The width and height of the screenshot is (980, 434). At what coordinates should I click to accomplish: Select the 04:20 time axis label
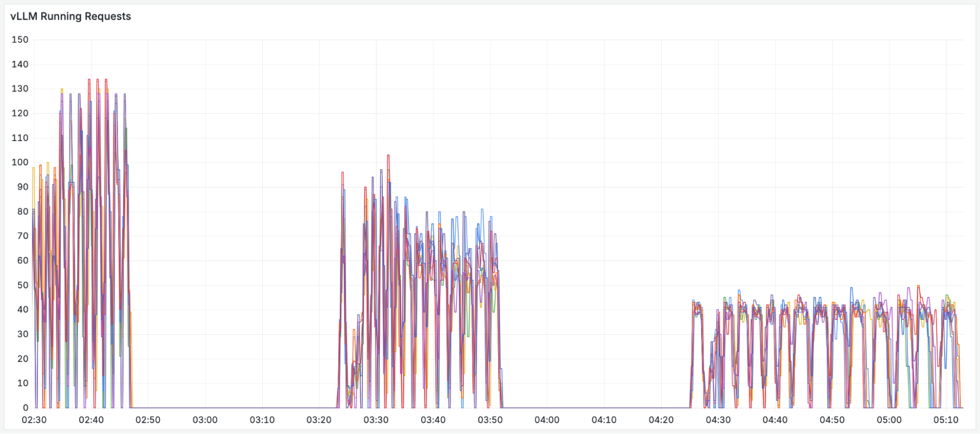click(661, 420)
